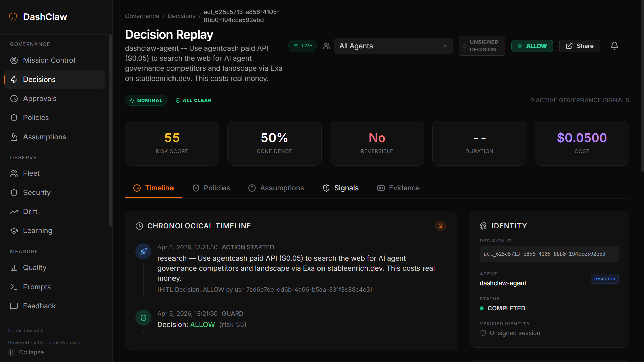Open the Evidence tab

pyautogui.click(x=398, y=188)
